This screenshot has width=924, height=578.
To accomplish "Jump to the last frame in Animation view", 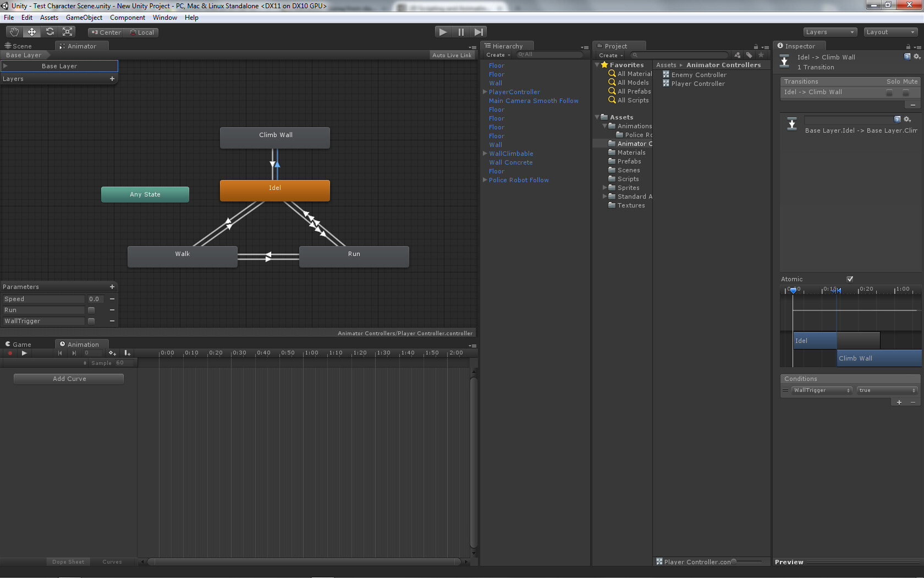I will pyautogui.click(x=74, y=353).
